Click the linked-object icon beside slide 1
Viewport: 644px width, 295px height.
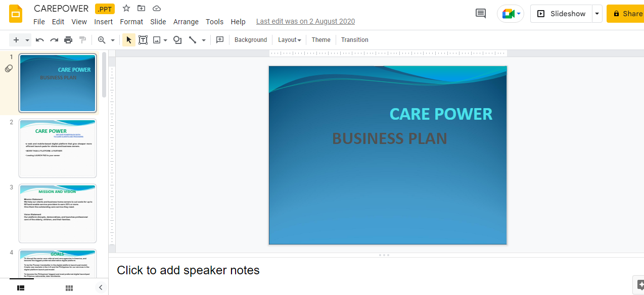pos(9,69)
